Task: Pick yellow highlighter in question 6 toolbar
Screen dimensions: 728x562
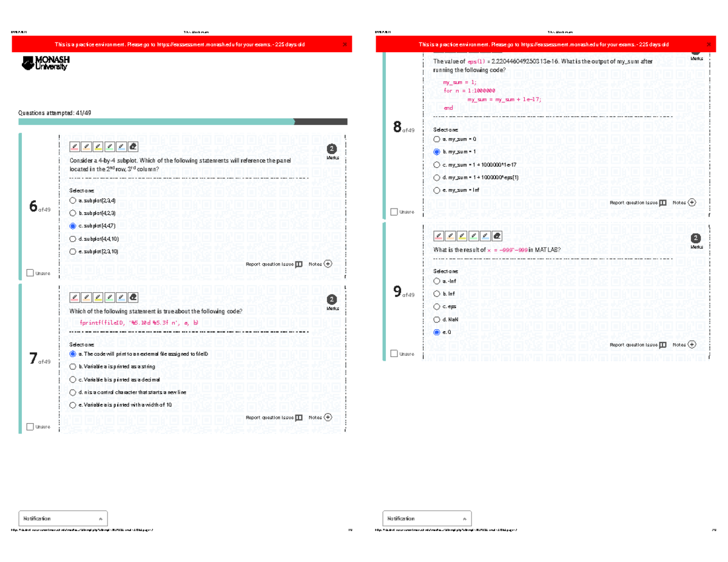Action: pyautogui.click(x=98, y=147)
